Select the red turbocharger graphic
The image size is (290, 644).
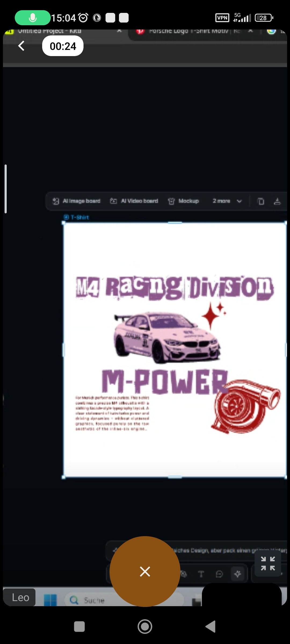245,407
